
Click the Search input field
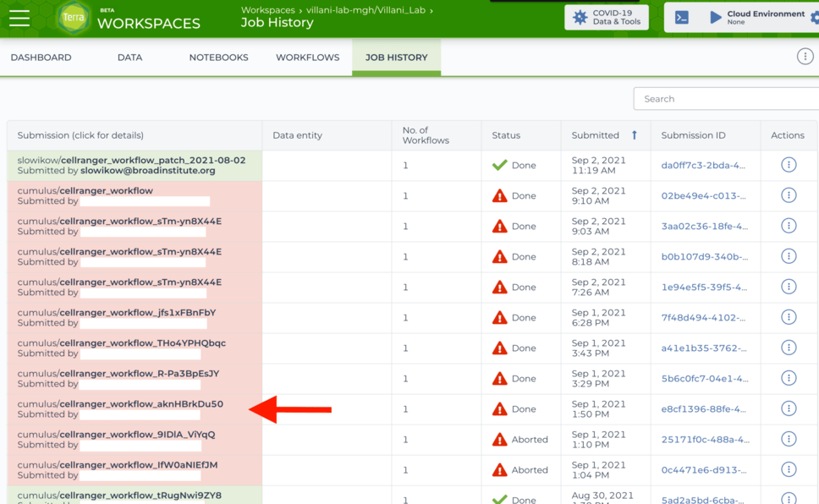click(x=726, y=99)
